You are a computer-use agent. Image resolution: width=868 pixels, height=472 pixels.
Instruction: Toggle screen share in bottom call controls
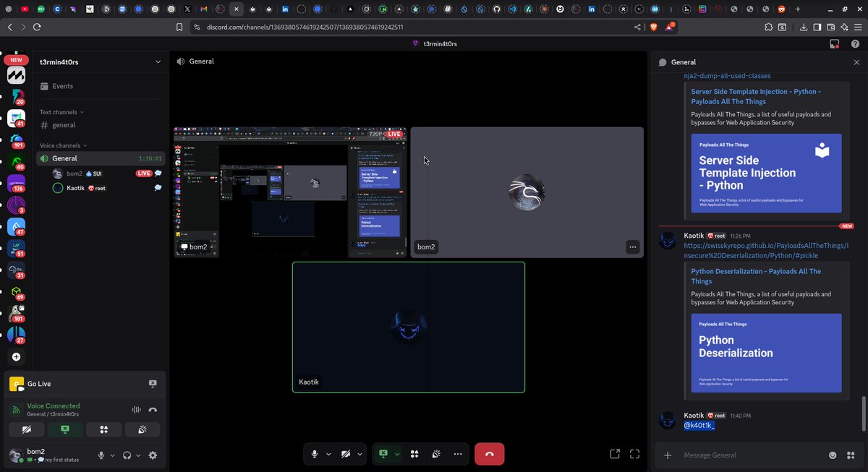coord(383,454)
